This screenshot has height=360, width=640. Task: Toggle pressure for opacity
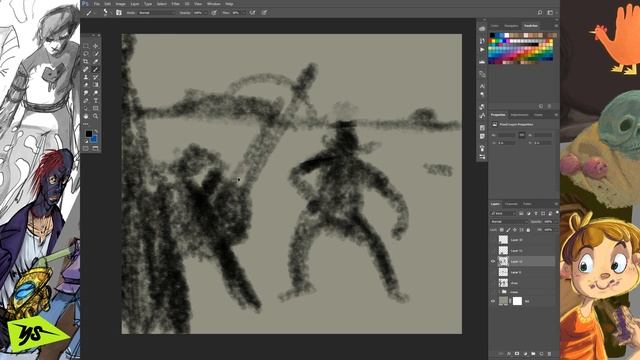pyautogui.click(x=214, y=13)
